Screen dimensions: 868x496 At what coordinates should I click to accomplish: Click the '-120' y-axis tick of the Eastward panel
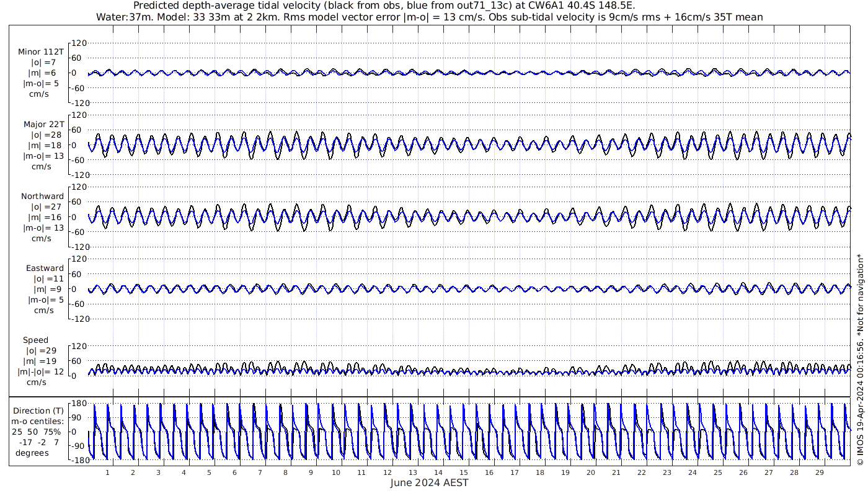(79, 318)
